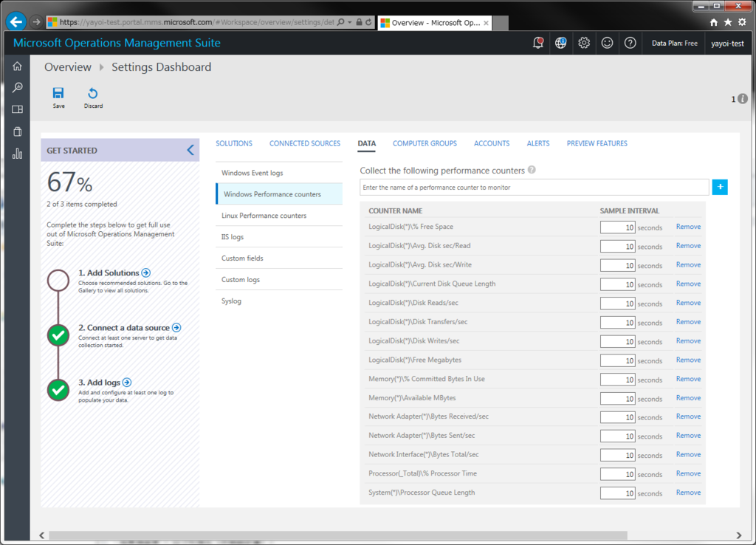The height and width of the screenshot is (545, 756).
Task: Remove the Processor % Processor Time counter
Action: point(688,473)
